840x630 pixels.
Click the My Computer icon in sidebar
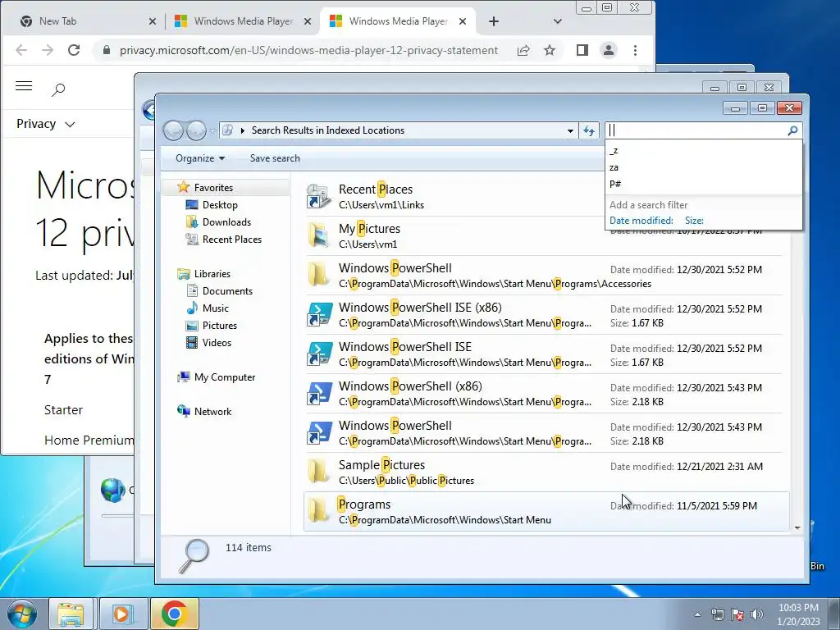pyautogui.click(x=183, y=377)
